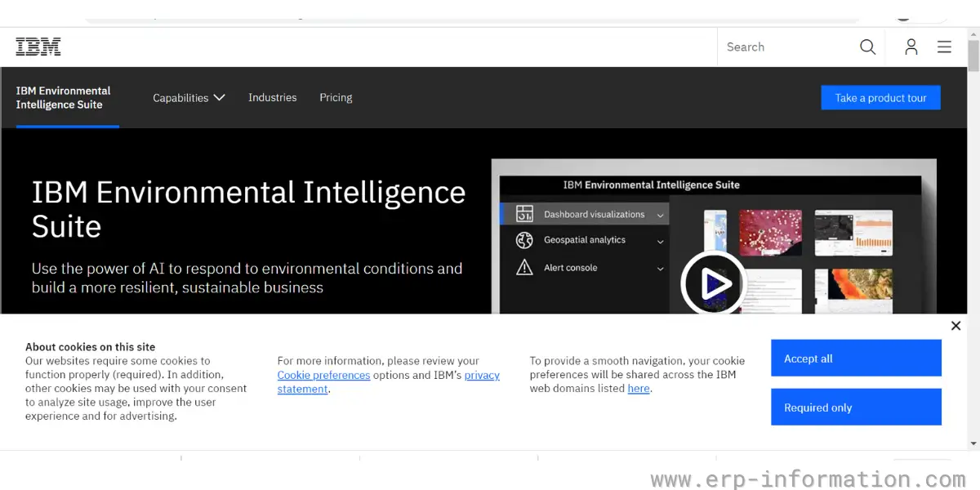Click the red map dashboard thumbnail

click(x=772, y=232)
